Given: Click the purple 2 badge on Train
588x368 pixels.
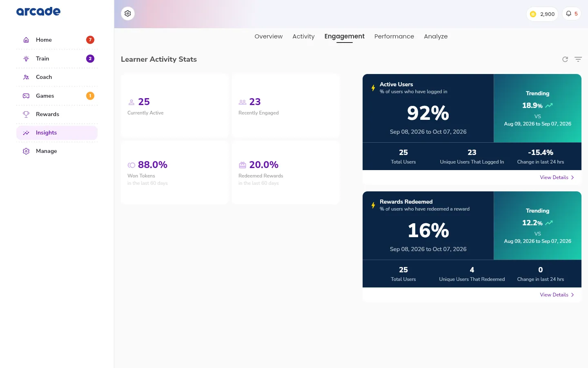Looking at the screenshot, I should coord(90,58).
